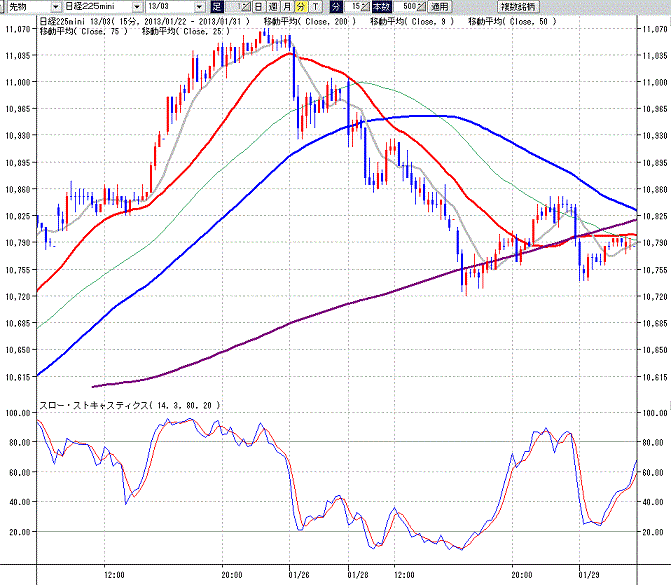Click the 足 candle label icon
Screen dimensions: 671x585
click(x=217, y=6)
